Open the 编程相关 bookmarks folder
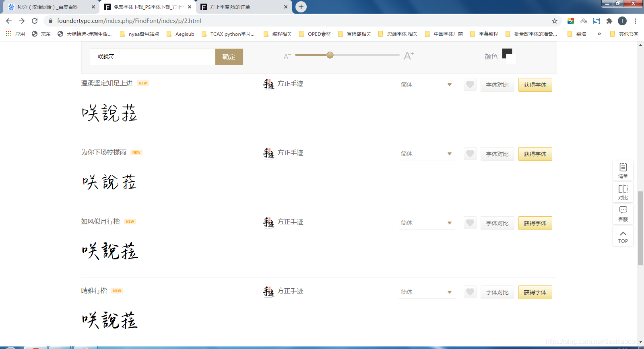This screenshot has width=644, height=349. pyautogui.click(x=278, y=34)
